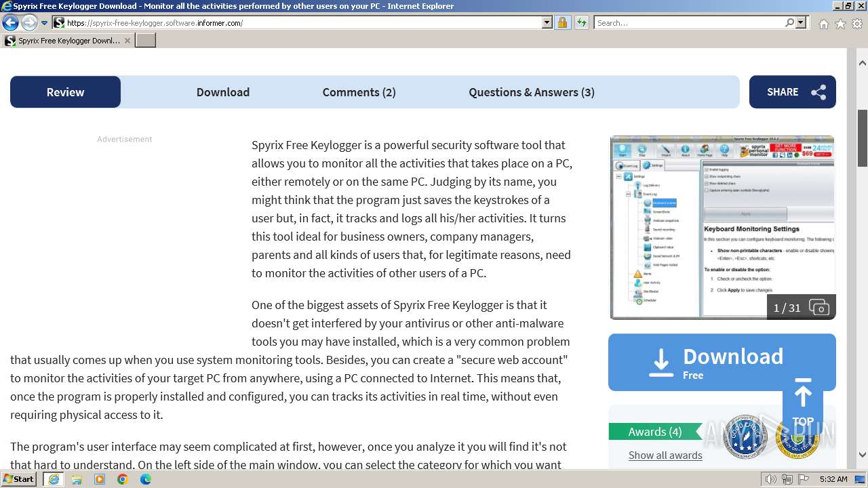Screen dimensions: 868x488
Task: Open a new blank tab
Action: pos(146,41)
